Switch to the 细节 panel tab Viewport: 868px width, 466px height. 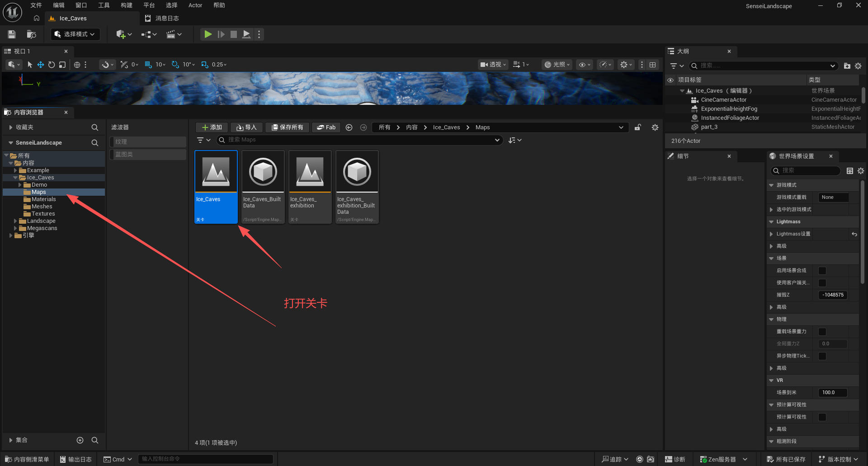(683, 156)
